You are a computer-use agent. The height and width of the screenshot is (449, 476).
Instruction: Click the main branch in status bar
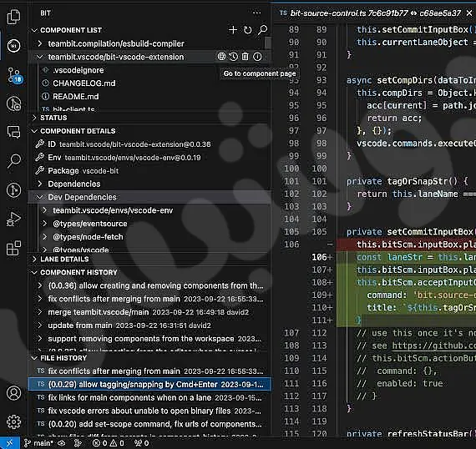tap(39, 443)
